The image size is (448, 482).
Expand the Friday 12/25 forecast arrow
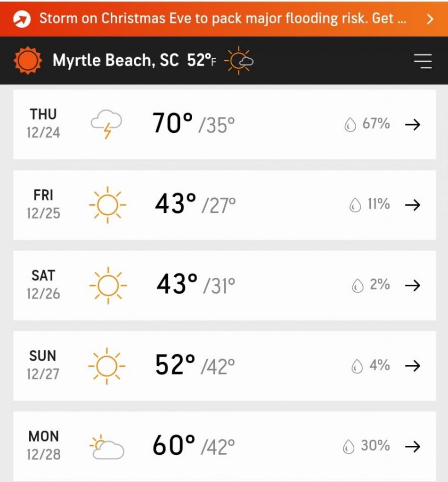click(x=413, y=205)
